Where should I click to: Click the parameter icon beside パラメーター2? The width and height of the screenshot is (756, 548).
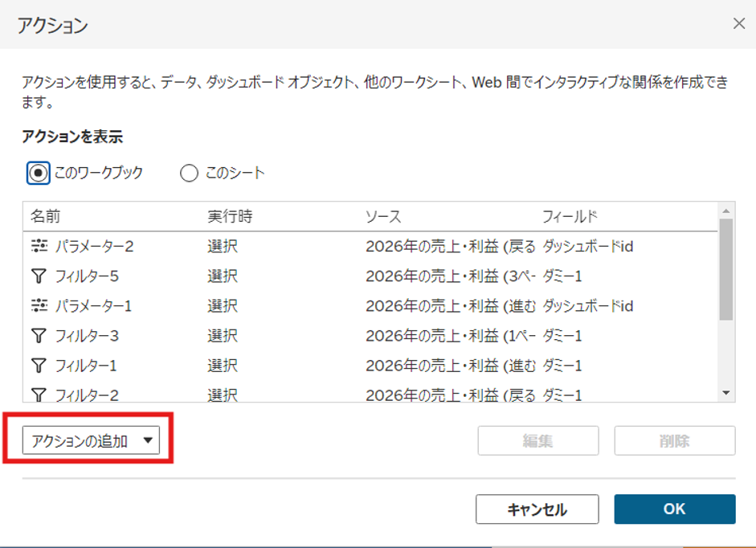[39, 246]
